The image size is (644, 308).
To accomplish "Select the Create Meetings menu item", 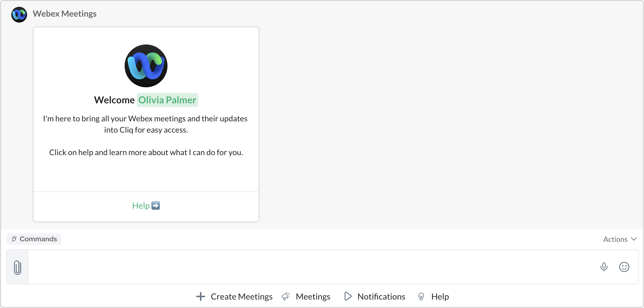I will 241,296.
